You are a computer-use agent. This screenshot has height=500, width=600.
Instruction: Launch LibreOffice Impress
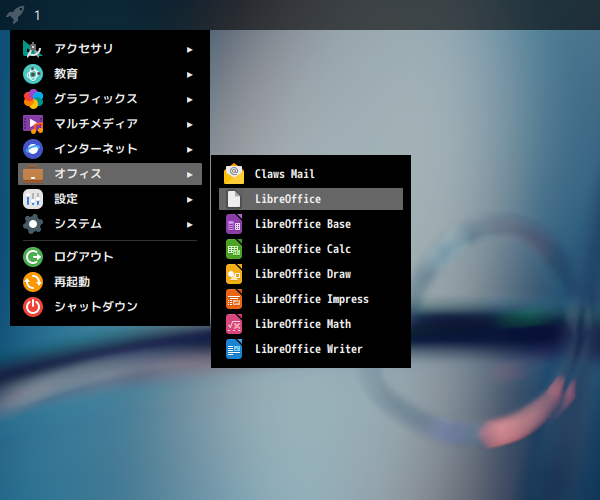(311, 299)
